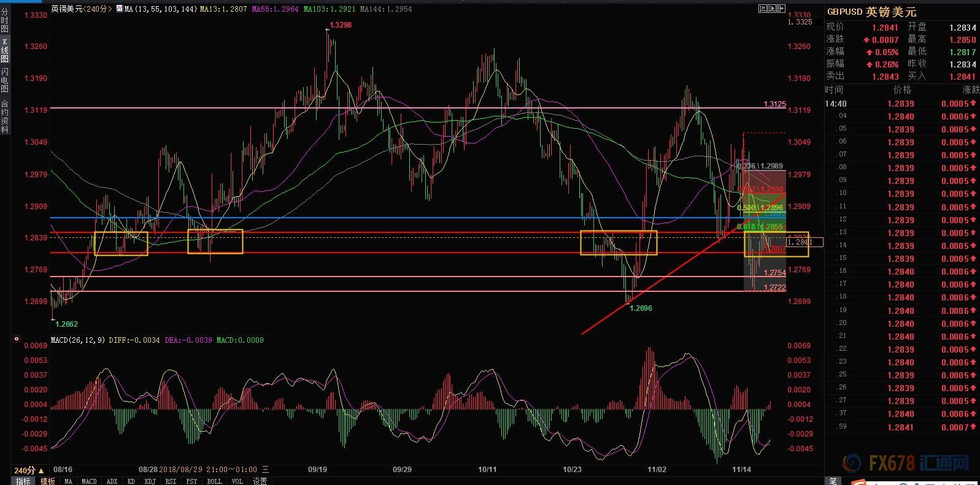Click the MA103:1.2921 legend value
The image size is (980, 485).
pyautogui.click(x=330, y=9)
